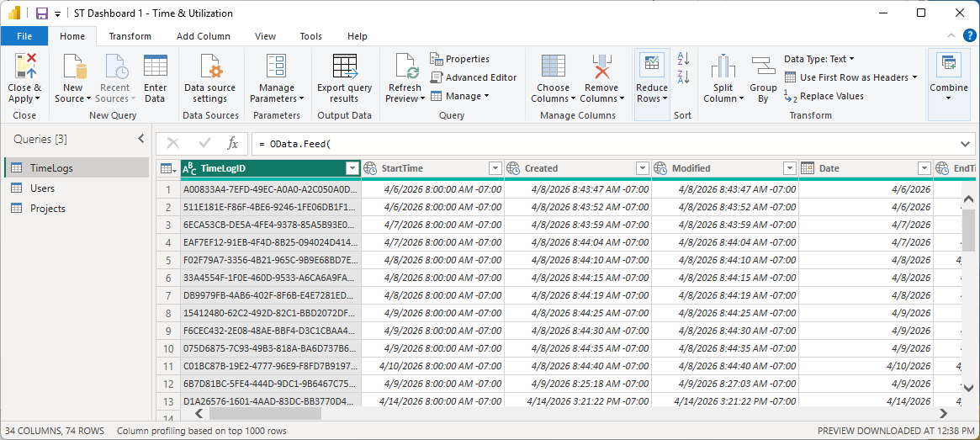This screenshot has width=980, height=440.
Task: Click the Choose Columns icon
Action: 554,66
